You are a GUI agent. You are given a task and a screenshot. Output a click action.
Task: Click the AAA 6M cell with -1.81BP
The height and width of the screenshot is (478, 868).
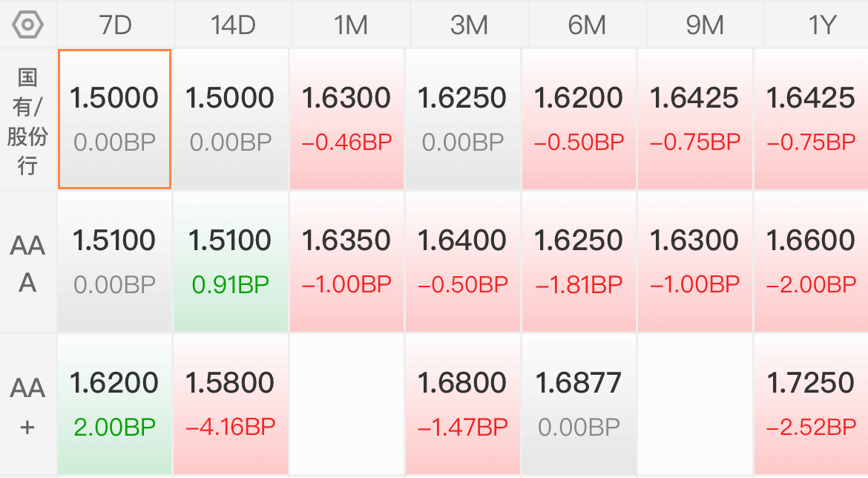(x=579, y=262)
